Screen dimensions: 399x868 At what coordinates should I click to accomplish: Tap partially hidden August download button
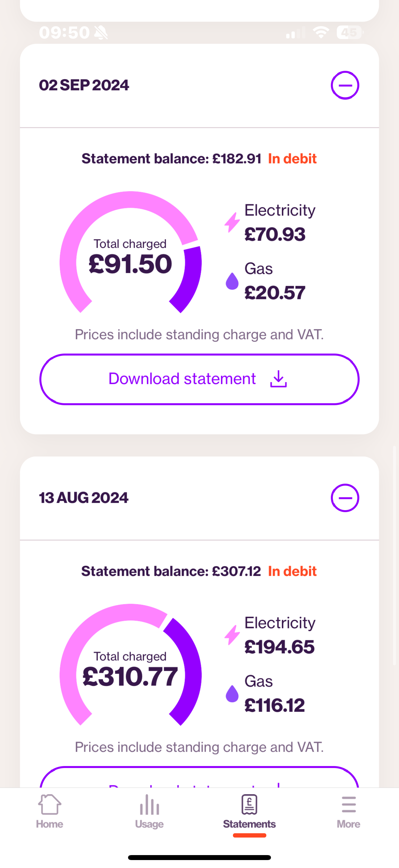point(199,777)
